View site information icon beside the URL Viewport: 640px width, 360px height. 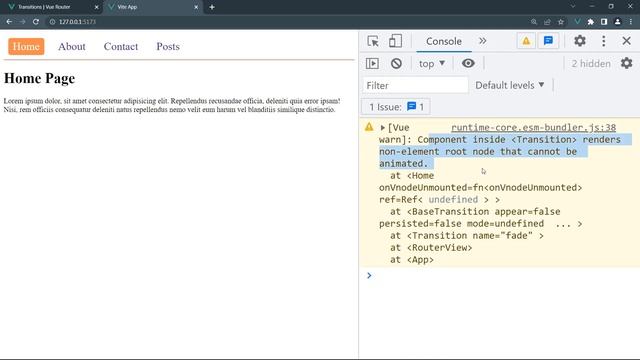tap(52, 22)
